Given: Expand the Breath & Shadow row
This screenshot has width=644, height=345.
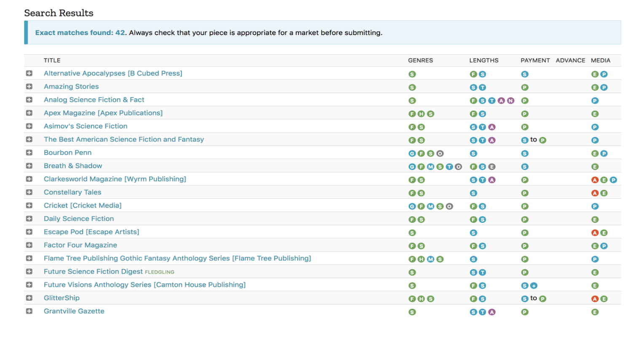Looking at the screenshot, I should point(29,166).
